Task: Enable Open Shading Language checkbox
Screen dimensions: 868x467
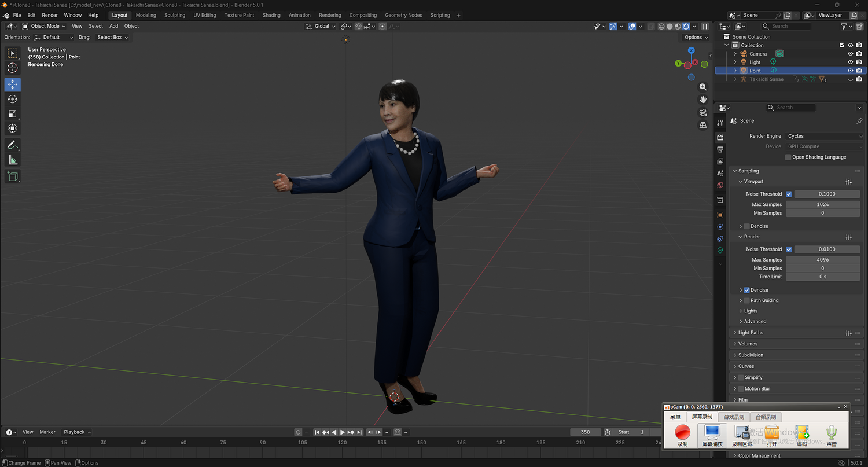Action: (x=788, y=157)
